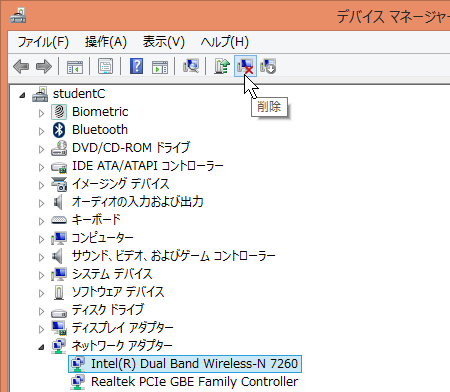Viewport: 450px width, 392px height.
Task: Click the audio input/output speaker icon
Action: click(x=58, y=202)
